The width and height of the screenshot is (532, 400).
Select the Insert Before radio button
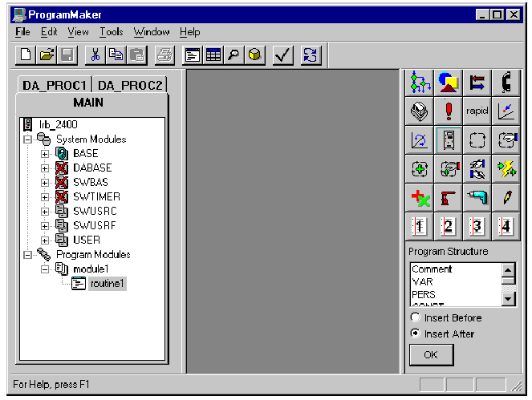(415, 317)
